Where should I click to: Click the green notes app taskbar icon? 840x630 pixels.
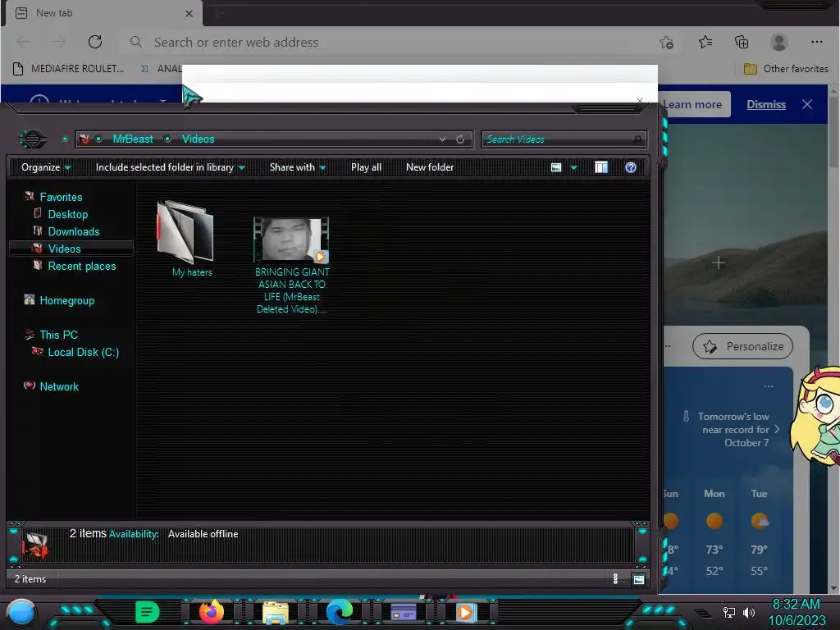(148, 611)
